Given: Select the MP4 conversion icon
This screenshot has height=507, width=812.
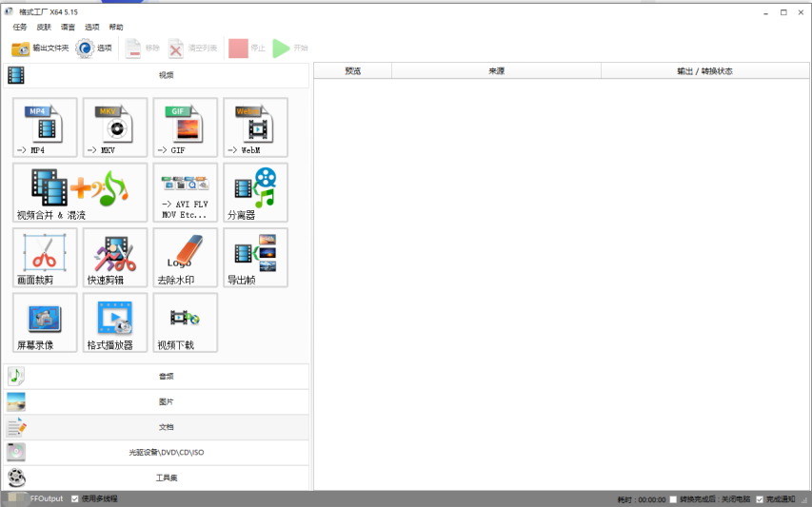Looking at the screenshot, I should (45, 127).
